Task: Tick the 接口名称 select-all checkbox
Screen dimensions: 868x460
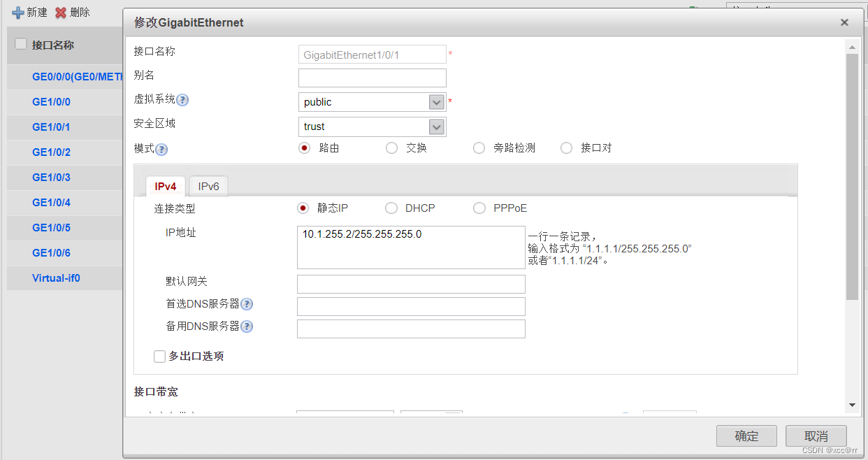Action: tap(21, 44)
